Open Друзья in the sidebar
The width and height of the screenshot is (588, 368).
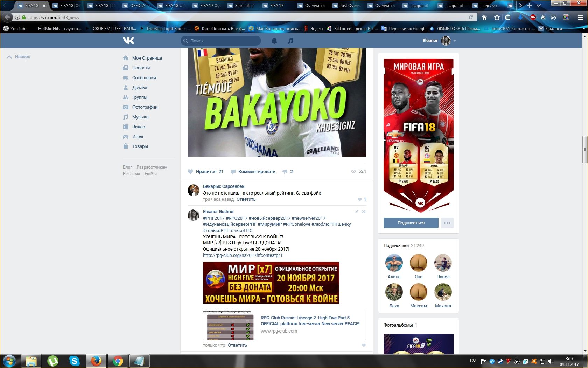(135, 88)
